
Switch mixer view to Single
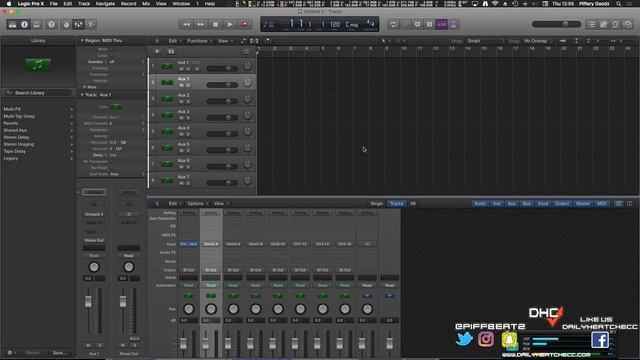(x=377, y=203)
